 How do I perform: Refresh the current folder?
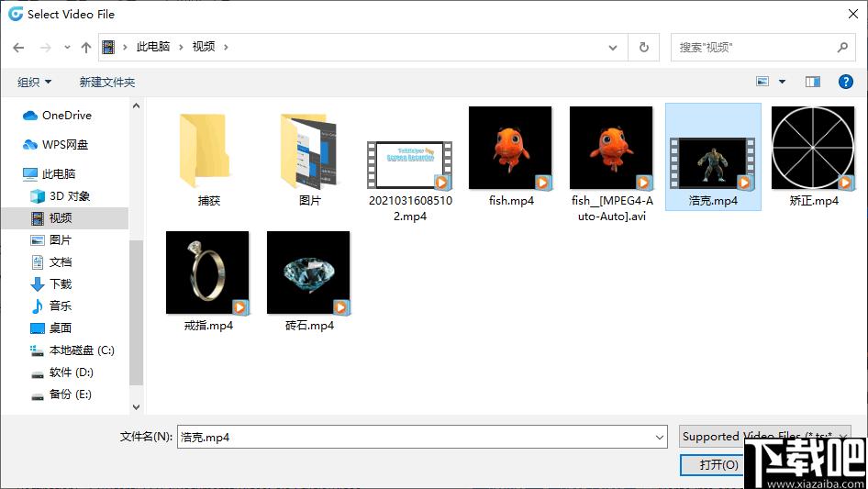pyautogui.click(x=644, y=48)
